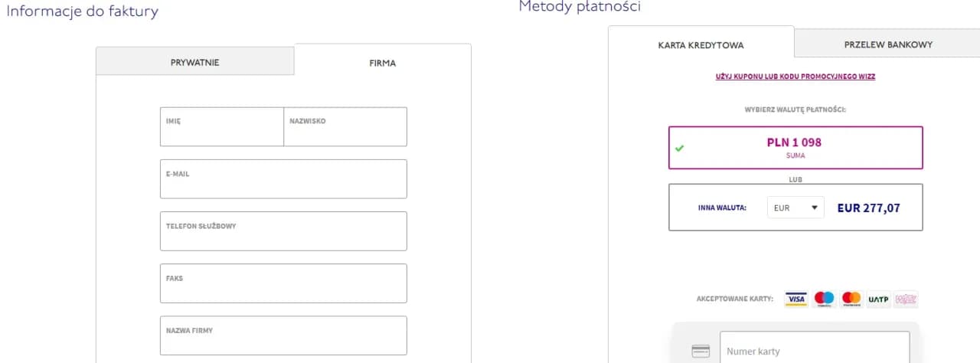Open the EUR currency dropdown
The width and height of the screenshot is (980, 363).
(x=795, y=208)
